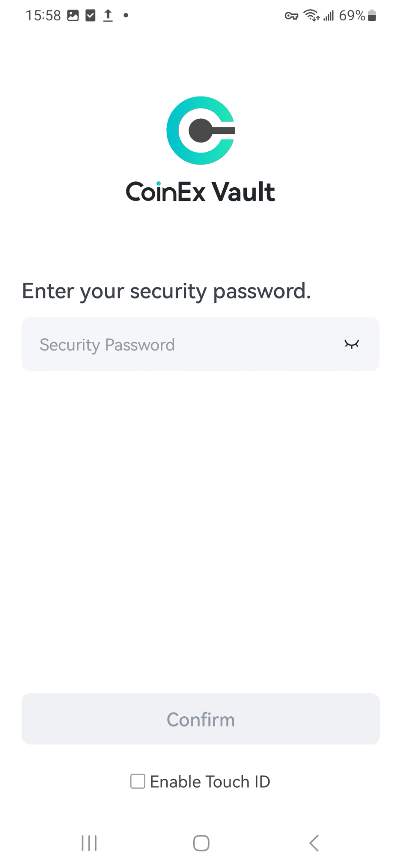Tap the Wi-Fi status icon
The image size is (401, 868).
tap(311, 16)
